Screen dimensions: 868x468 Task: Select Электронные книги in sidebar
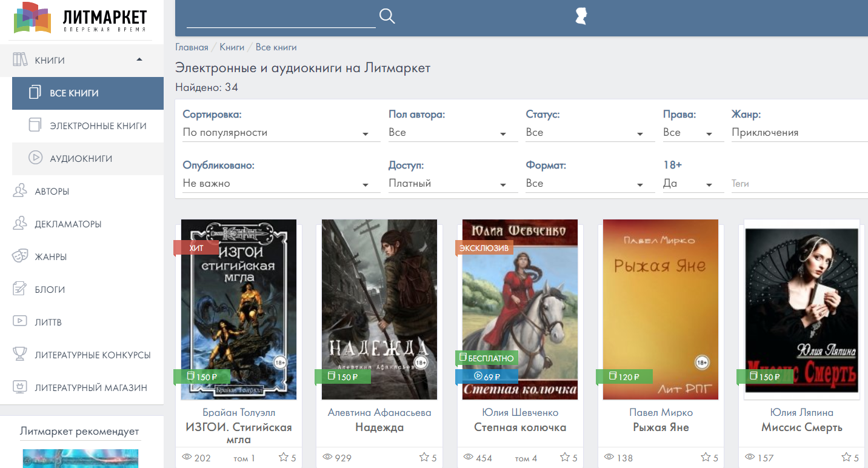click(88, 126)
